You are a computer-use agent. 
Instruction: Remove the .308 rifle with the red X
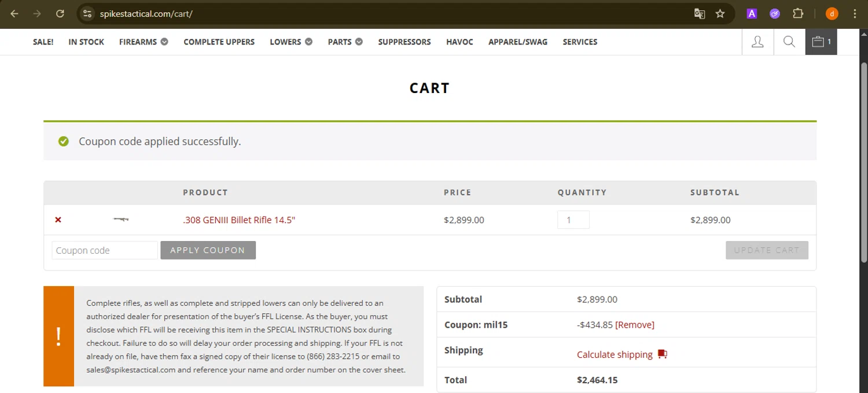click(x=58, y=220)
